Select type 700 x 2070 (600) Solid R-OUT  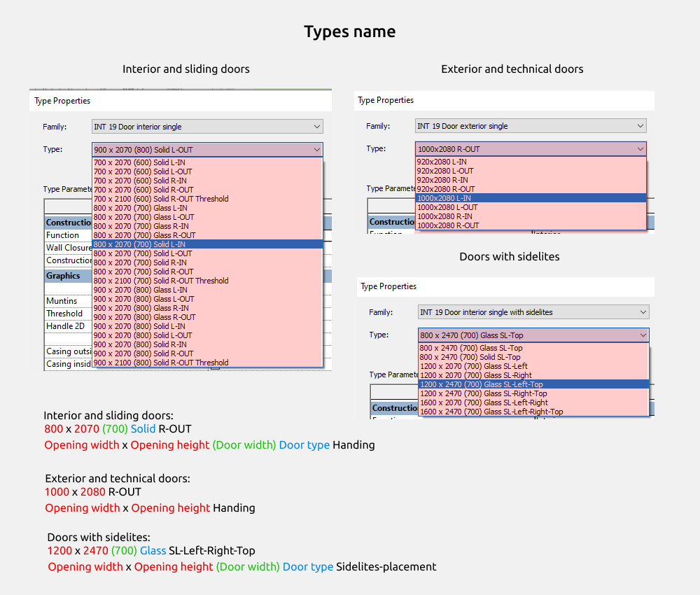(207, 190)
